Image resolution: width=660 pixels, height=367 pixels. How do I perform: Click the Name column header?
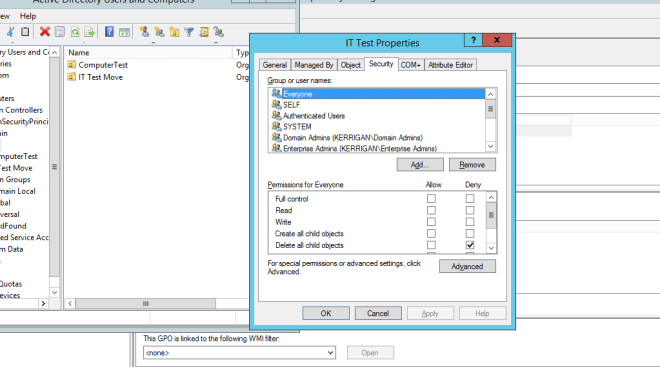[x=149, y=53]
